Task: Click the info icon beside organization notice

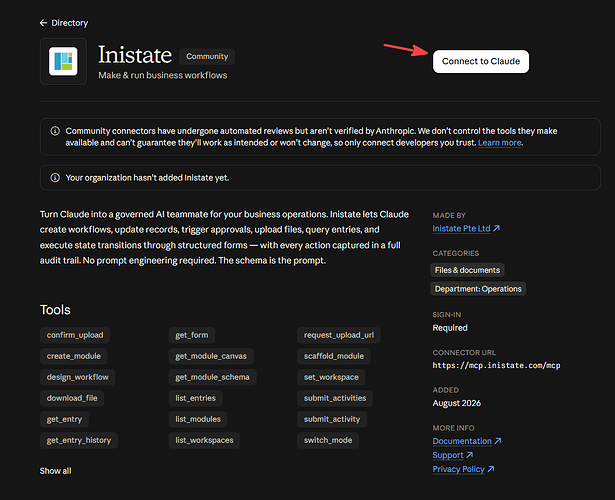Action: pyautogui.click(x=55, y=178)
